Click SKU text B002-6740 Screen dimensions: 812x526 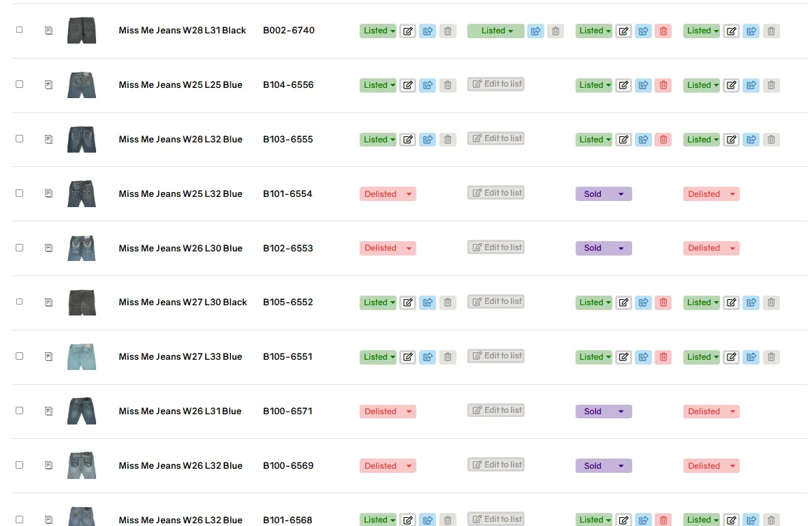click(x=288, y=31)
